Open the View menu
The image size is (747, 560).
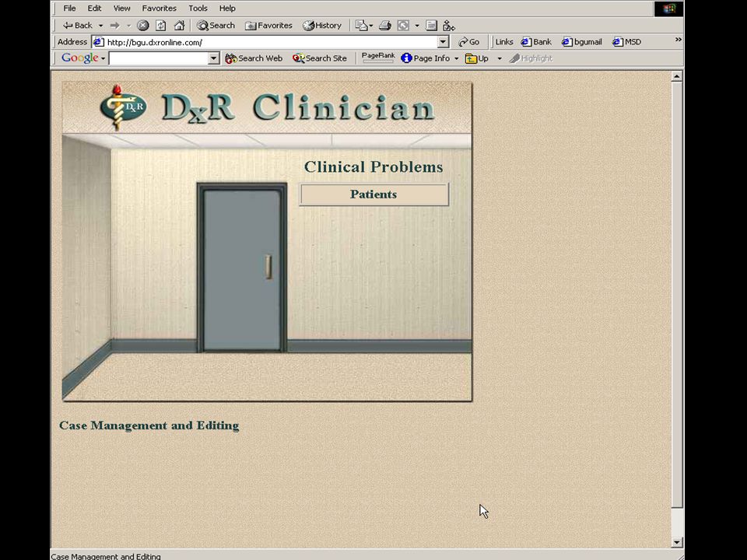(x=122, y=8)
